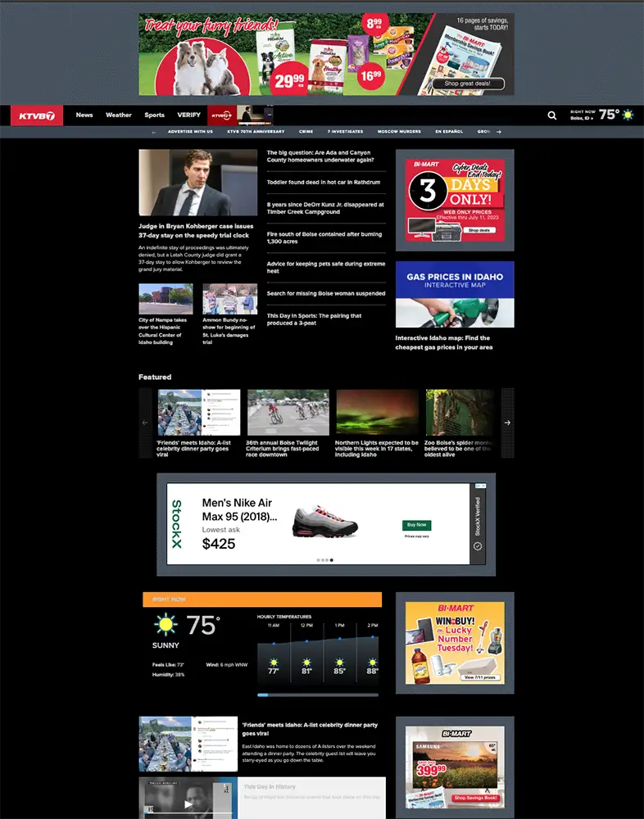
Task: Select KTVB 70th Anniversary subnav link
Action: pyautogui.click(x=256, y=132)
